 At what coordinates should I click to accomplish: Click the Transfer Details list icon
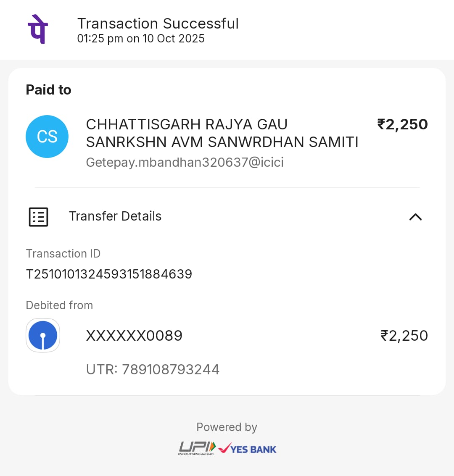38,217
